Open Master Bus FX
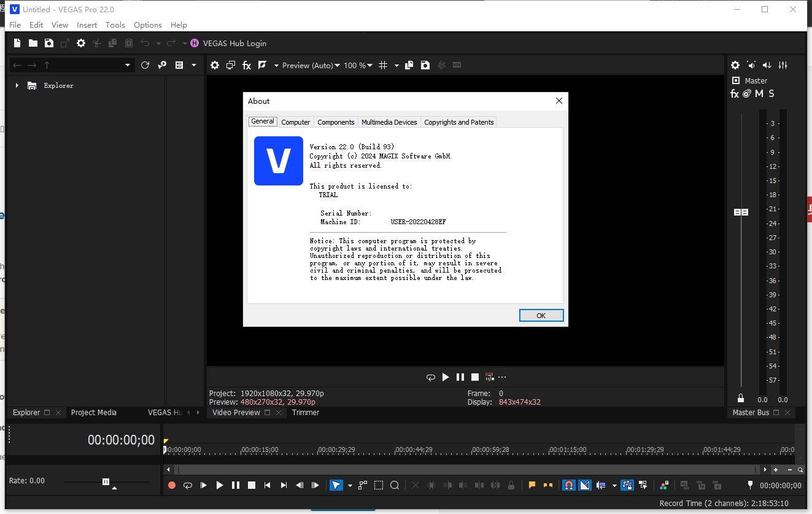Viewport: 812px width, 514px height. coord(735,94)
